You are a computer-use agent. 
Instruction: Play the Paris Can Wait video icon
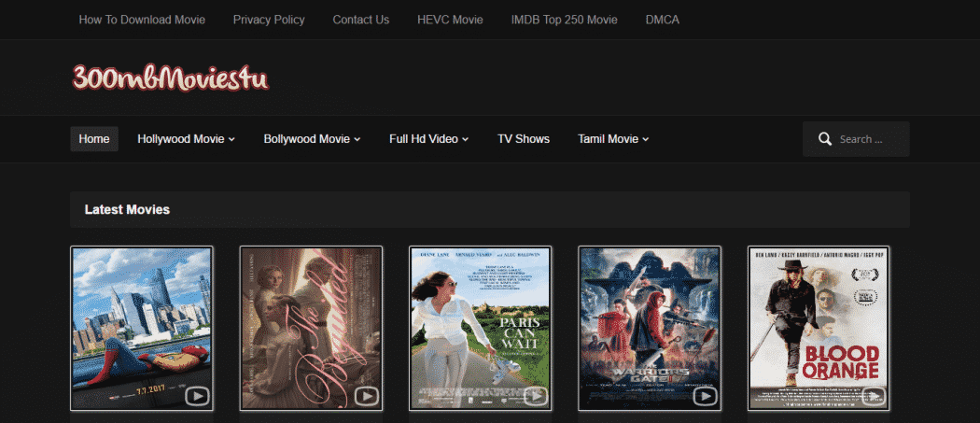536,396
